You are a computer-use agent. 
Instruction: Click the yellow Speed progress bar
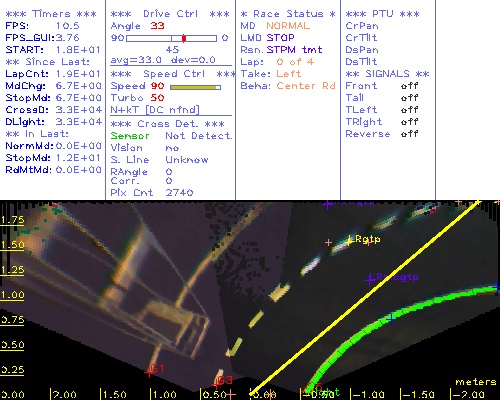pyautogui.click(x=195, y=87)
